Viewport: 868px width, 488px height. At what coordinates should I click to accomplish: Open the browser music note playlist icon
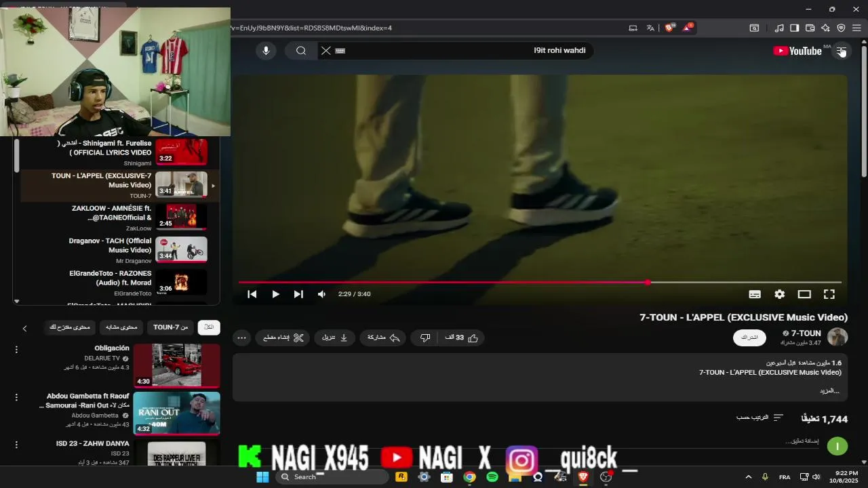(x=778, y=28)
